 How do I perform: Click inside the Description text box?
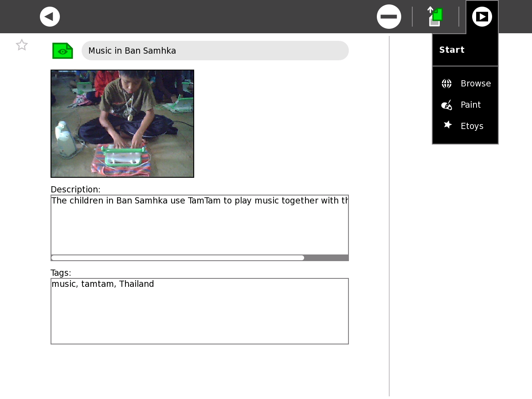[199, 226]
